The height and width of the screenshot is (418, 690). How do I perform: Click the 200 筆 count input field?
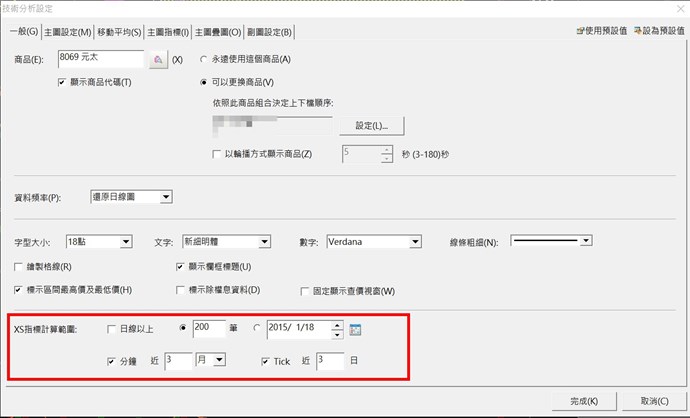pyautogui.click(x=209, y=329)
